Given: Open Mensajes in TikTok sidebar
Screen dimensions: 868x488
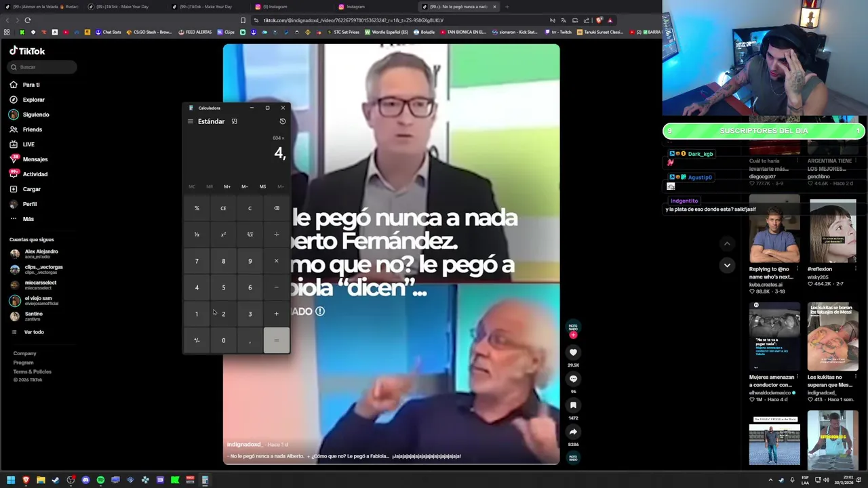Looking at the screenshot, I should click(x=35, y=159).
